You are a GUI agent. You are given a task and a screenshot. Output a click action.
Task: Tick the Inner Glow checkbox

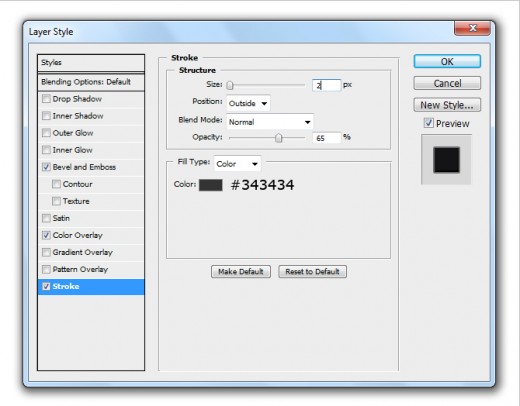pyautogui.click(x=46, y=150)
